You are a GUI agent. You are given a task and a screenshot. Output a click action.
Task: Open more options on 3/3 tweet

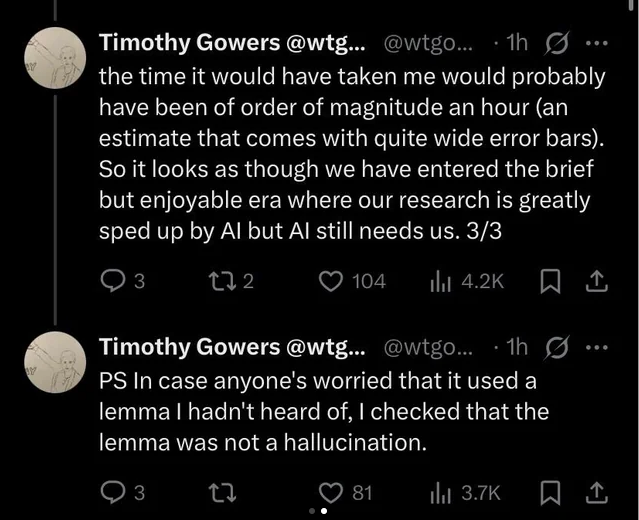click(595, 43)
